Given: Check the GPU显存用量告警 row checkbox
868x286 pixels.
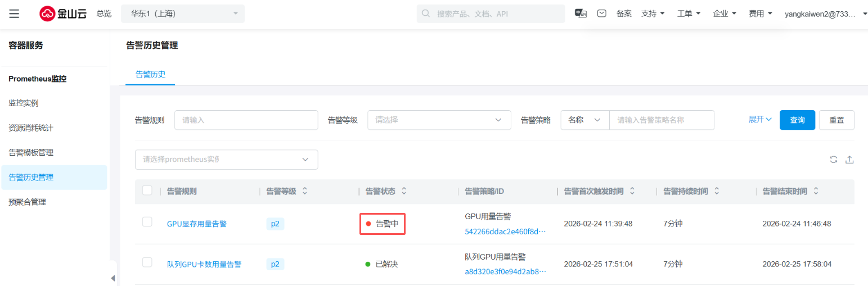Looking at the screenshot, I should point(147,222).
